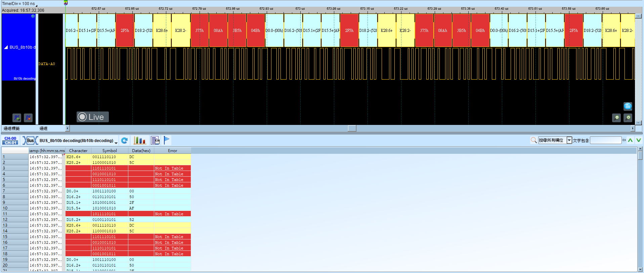The image size is (644, 273).
Task: Select row 11 'Not In Table' error cell
Action: tap(172, 214)
